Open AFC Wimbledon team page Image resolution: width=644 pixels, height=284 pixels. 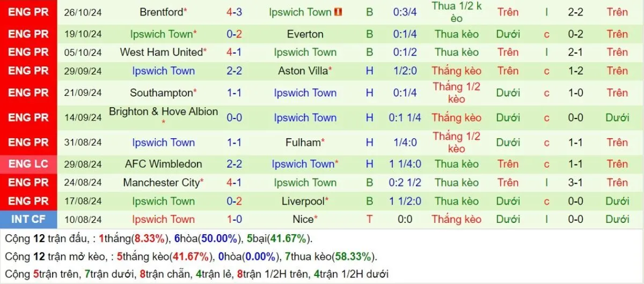tap(163, 164)
